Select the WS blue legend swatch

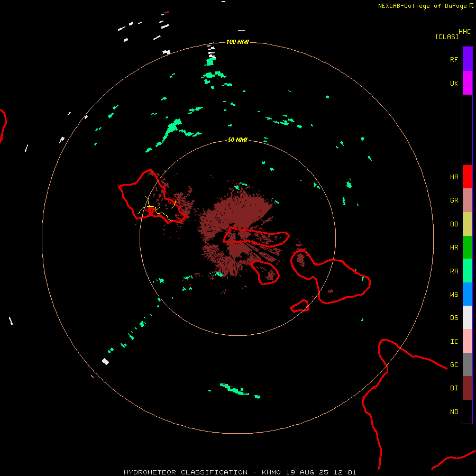(467, 294)
